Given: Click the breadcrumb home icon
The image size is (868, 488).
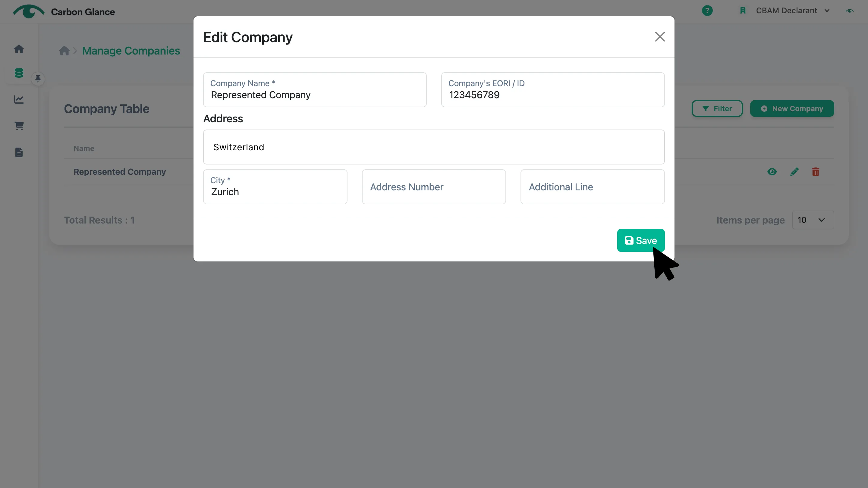Looking at the screenshot, I should click(64, 51).
